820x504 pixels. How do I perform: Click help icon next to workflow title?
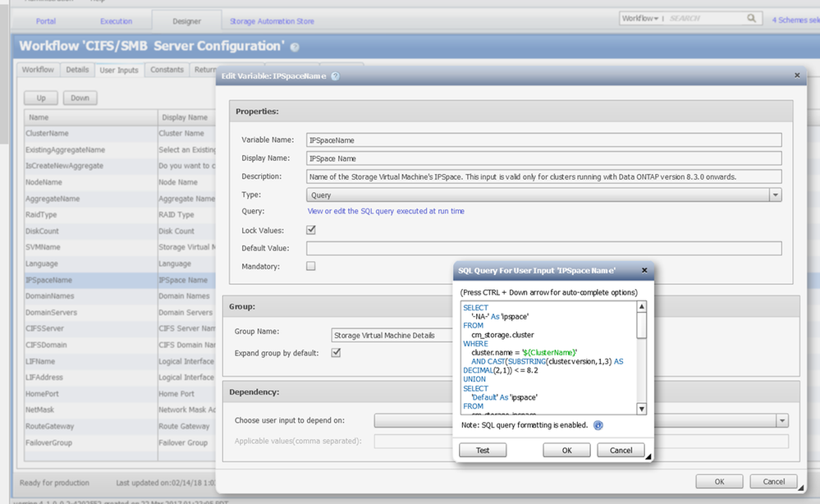pos(295,48)
